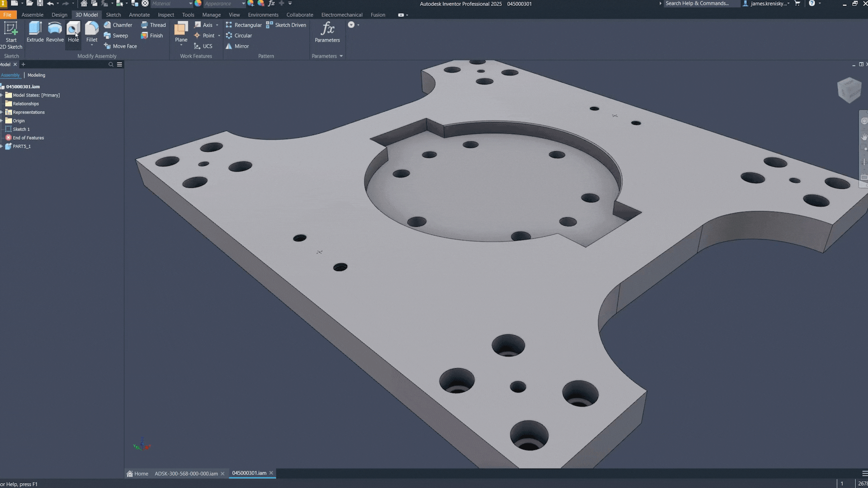This screenshot has width=868, height=488.
Task: Open the Sketch Driven pattern tool
Action: point(286,25)
